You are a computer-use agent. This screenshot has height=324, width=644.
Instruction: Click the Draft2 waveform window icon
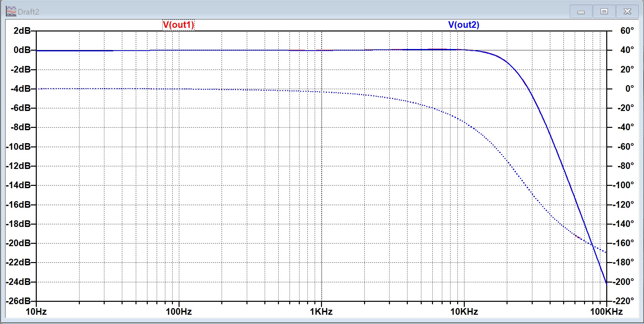(x=11, y=12)
